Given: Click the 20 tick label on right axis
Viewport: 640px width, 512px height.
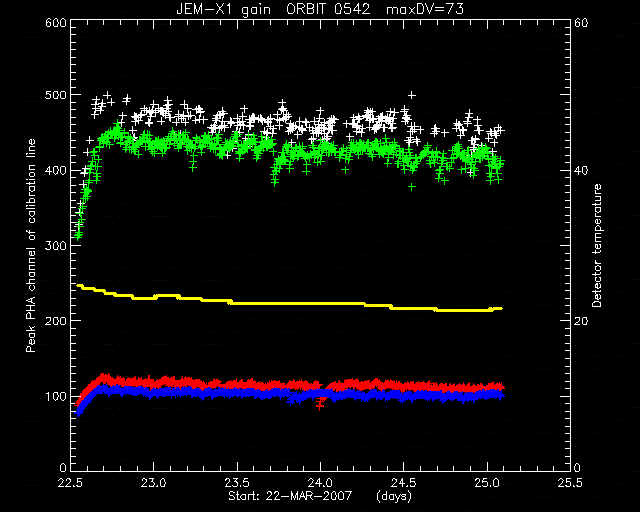Looking at the screenshot, I should (x=581, y=321).
